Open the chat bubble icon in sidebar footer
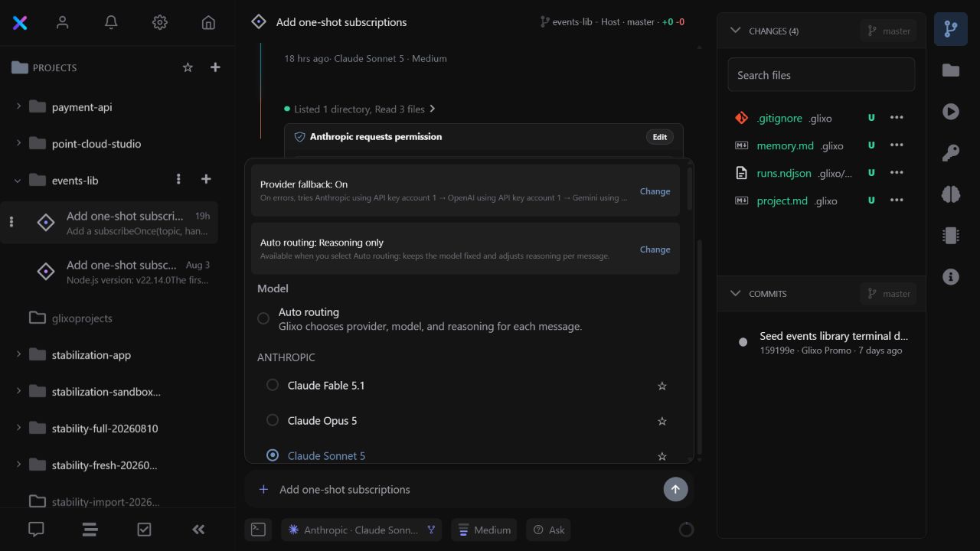 [x=36, y=530]
